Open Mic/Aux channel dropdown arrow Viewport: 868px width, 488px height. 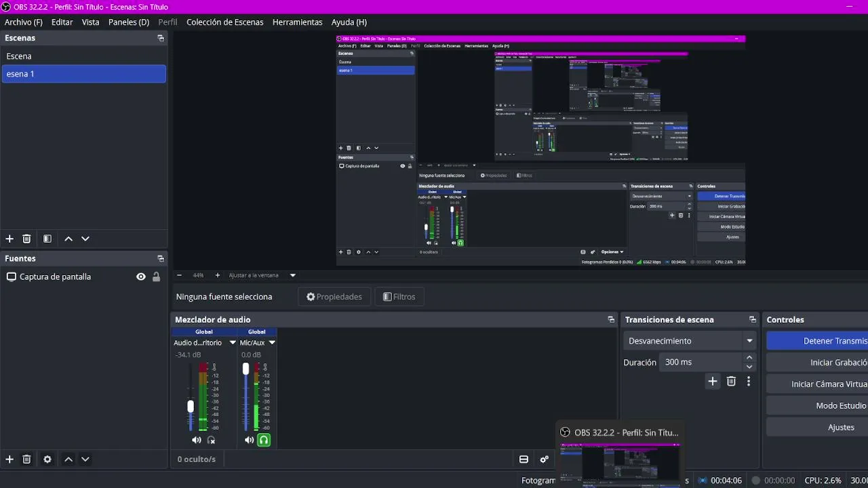click(x=272, y=343)
